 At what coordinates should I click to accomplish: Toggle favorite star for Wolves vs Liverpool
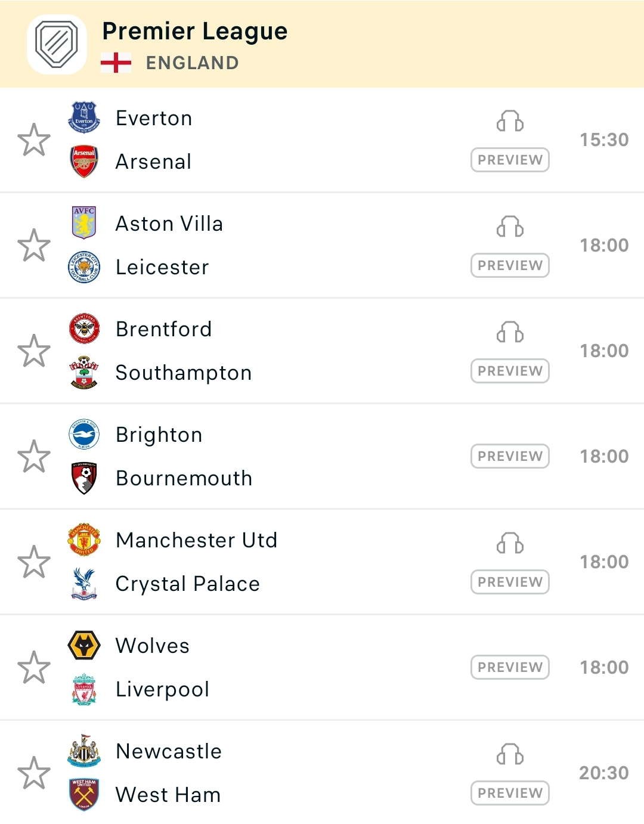(34, 667)
